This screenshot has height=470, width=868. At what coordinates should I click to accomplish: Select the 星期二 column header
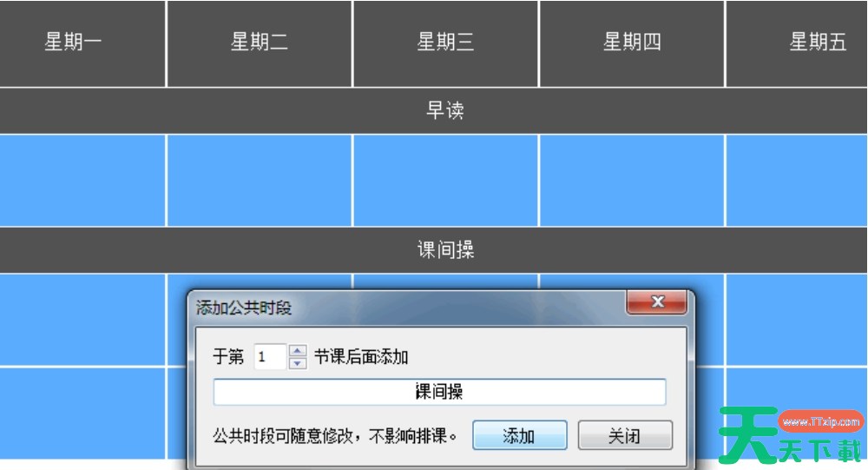click(259, 43)
